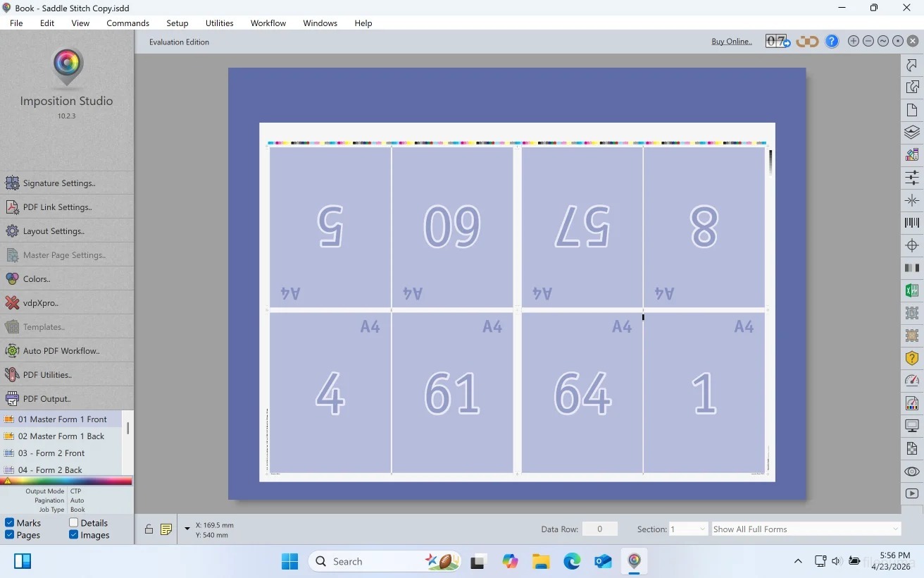The image size is (924, 578).
Task: Click the chain link icon in top bar
Action: (807, 42)
